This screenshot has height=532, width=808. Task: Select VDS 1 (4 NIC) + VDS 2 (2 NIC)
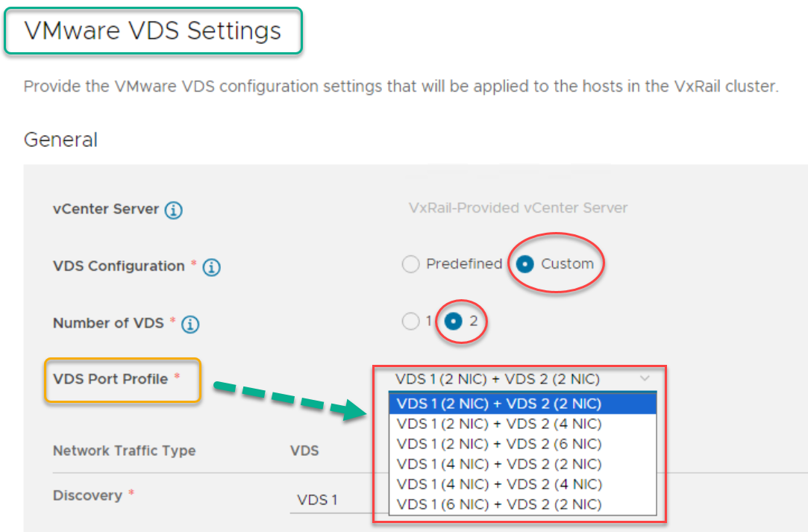[499, 464]
